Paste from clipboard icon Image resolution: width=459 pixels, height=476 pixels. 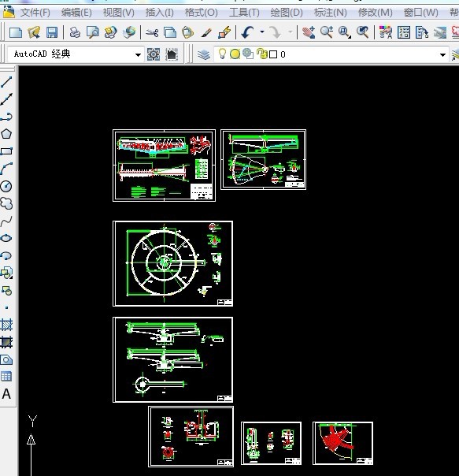pos(188,32)
